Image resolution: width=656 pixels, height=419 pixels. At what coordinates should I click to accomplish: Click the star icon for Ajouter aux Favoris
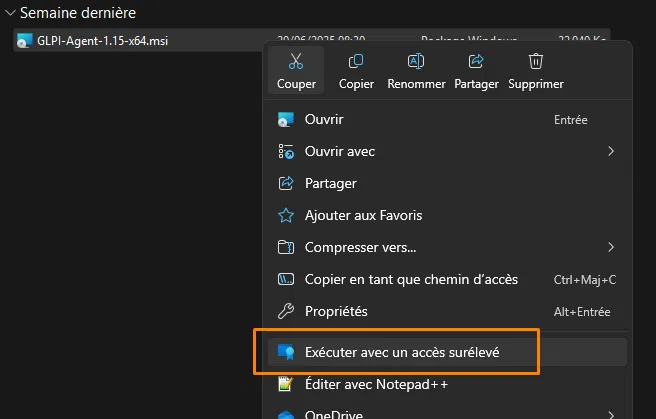tap(286, 215)
